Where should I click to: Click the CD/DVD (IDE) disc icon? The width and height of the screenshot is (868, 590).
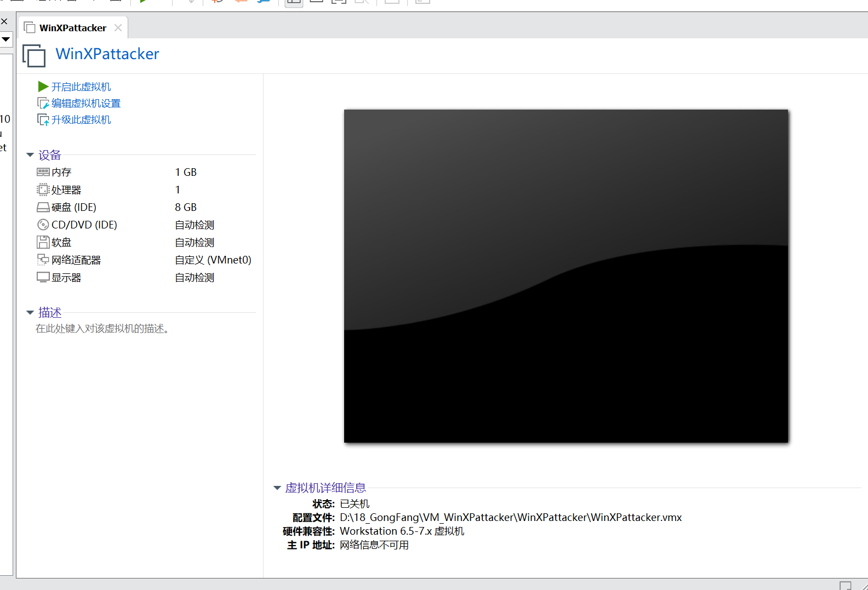click(x=43, y=225)
